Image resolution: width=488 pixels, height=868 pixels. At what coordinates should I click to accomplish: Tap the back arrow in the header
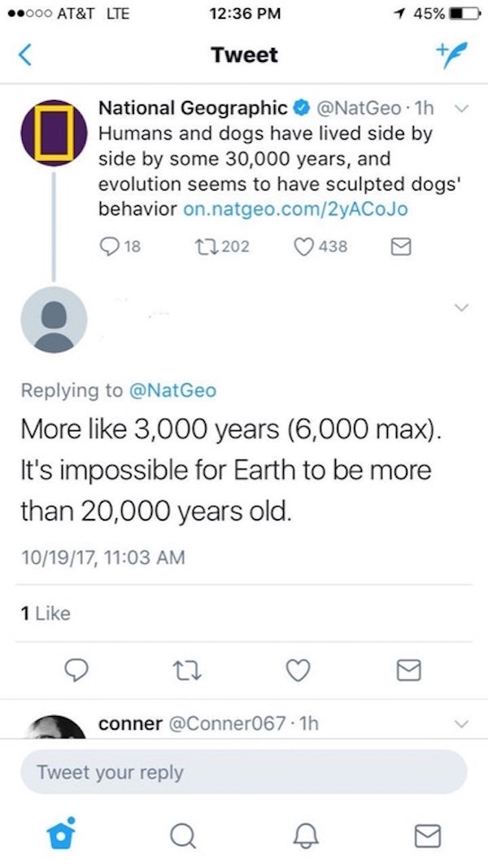click(26, 55)
